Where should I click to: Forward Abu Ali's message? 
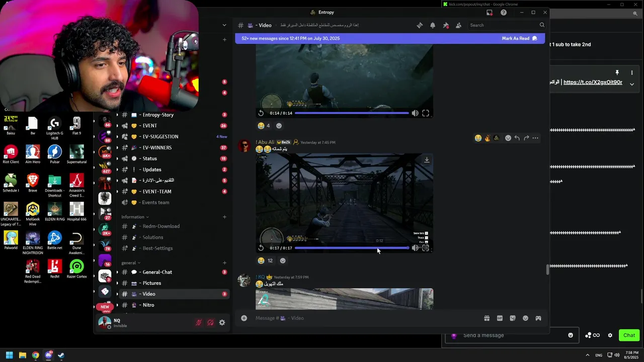tap(526, 138)
